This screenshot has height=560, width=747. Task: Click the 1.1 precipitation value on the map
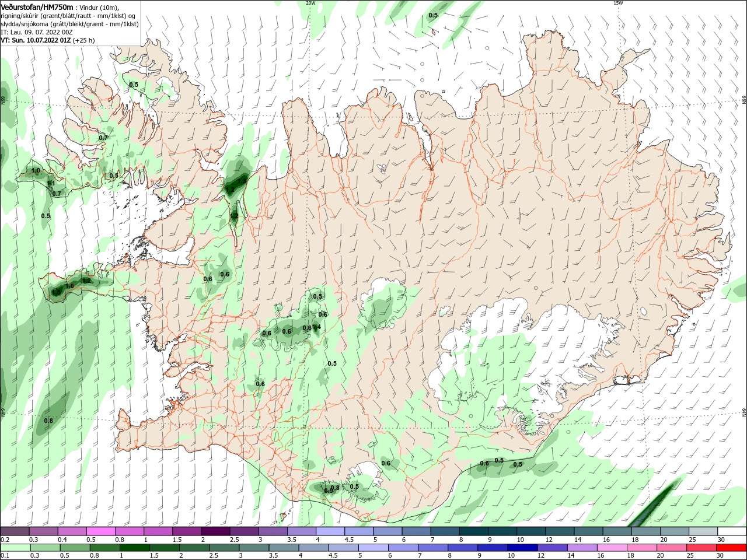tap(51, 183)
